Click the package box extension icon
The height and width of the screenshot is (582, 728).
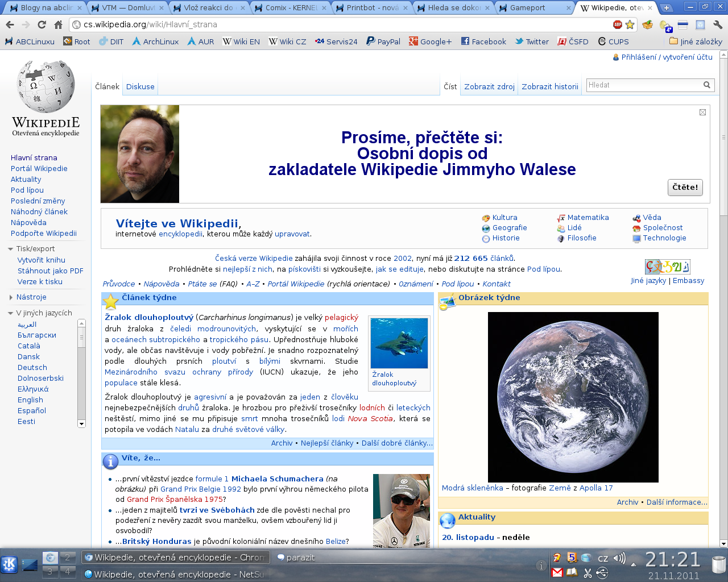coord(647,24)
